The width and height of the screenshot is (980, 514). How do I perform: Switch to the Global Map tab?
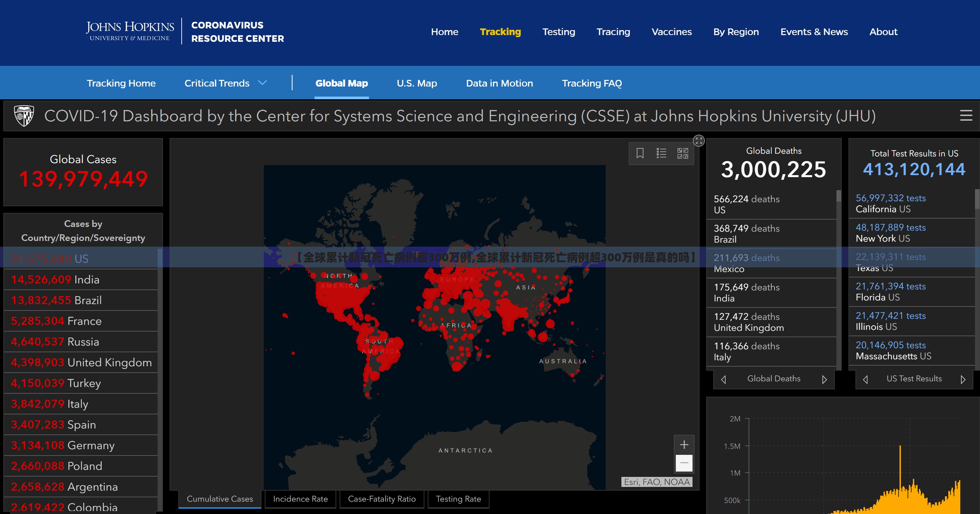tap(342, 83)
